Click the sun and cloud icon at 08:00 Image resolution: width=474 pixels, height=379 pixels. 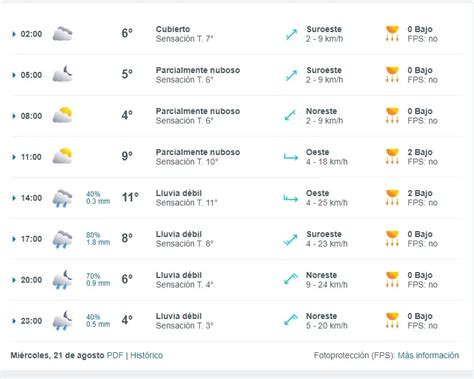(x=62, y=115)
